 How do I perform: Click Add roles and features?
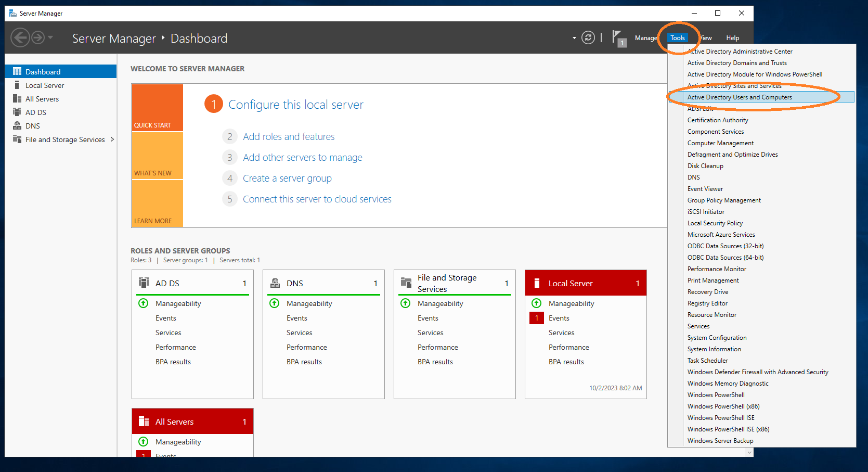(x=289, y=136)
